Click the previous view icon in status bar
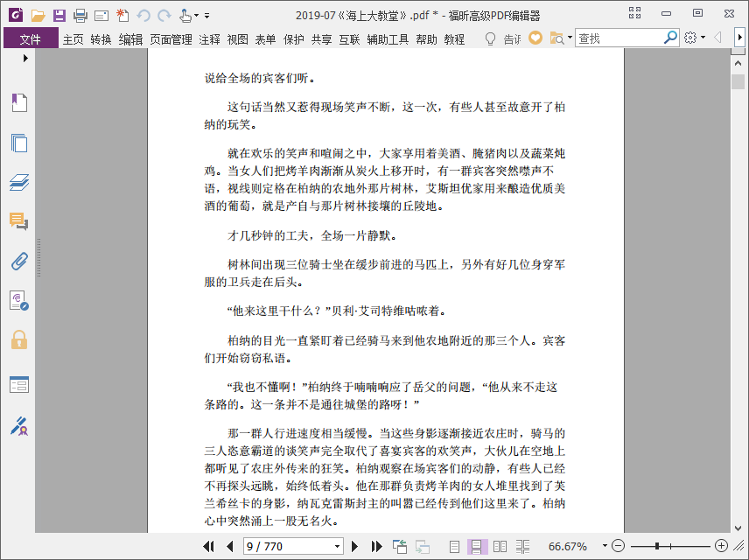The height and width of the screenshot is (560, 749). point(400,546)
